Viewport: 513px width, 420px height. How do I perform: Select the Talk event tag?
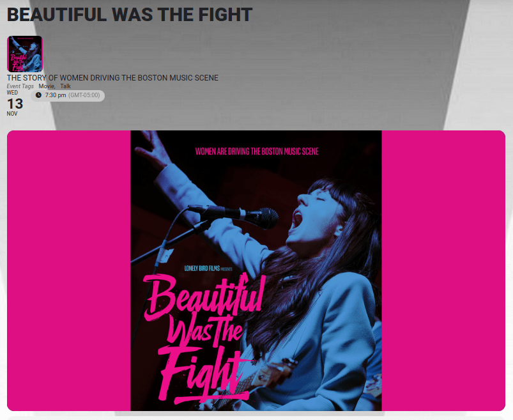tap(65, 86)
